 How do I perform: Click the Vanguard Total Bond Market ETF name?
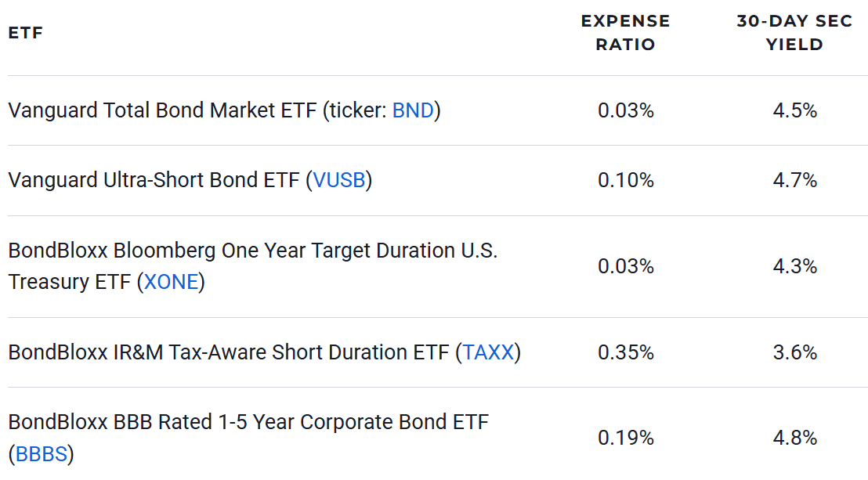tap(162, 110)
